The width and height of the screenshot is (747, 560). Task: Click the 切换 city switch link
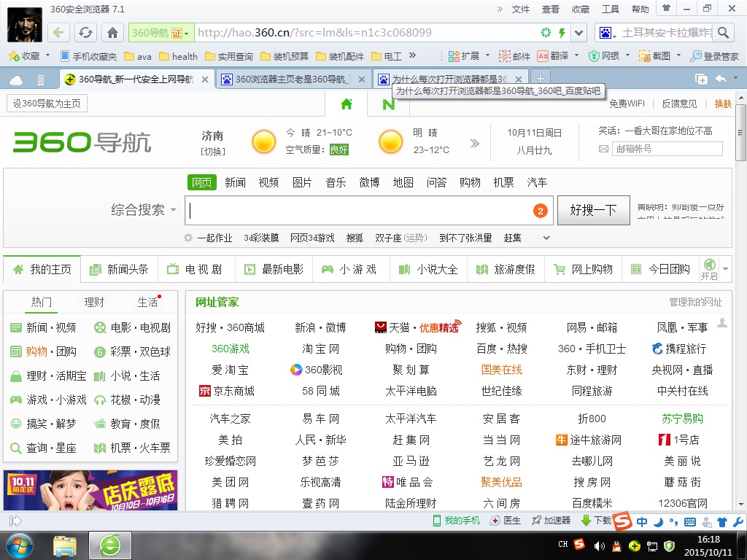[x=212, y=152]
